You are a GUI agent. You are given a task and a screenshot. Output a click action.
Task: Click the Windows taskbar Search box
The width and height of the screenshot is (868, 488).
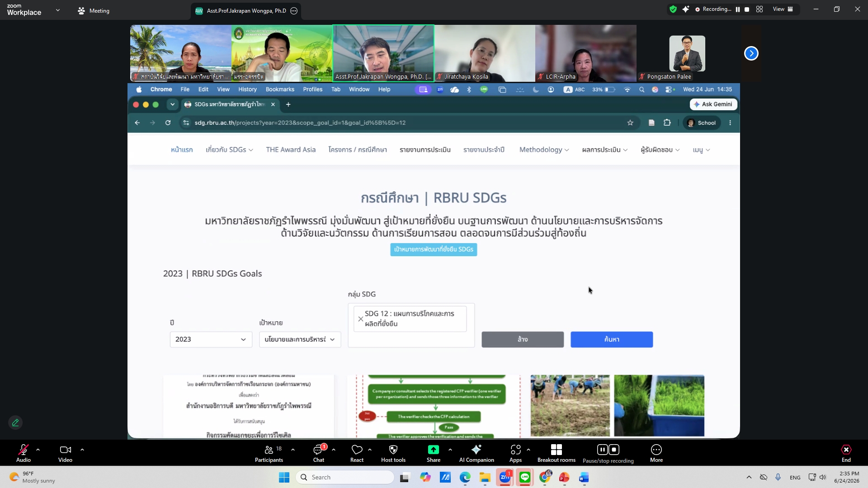coord(345,477)
